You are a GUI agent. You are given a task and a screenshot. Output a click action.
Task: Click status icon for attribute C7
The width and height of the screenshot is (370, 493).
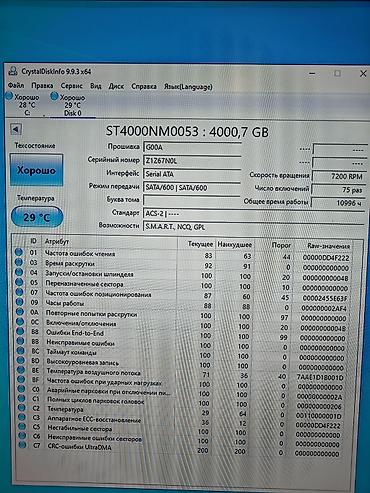(x=23, y=445)
